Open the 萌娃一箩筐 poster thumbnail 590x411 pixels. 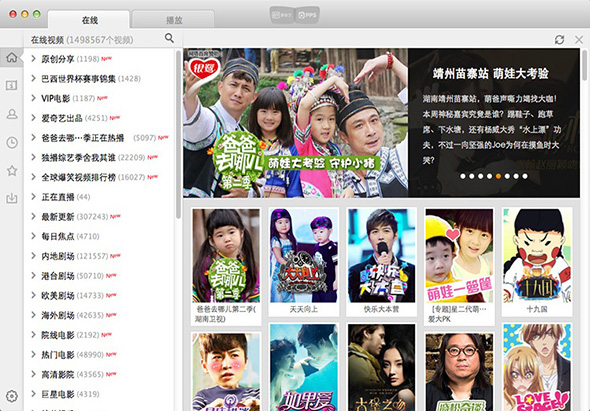[x=459, y=256]
